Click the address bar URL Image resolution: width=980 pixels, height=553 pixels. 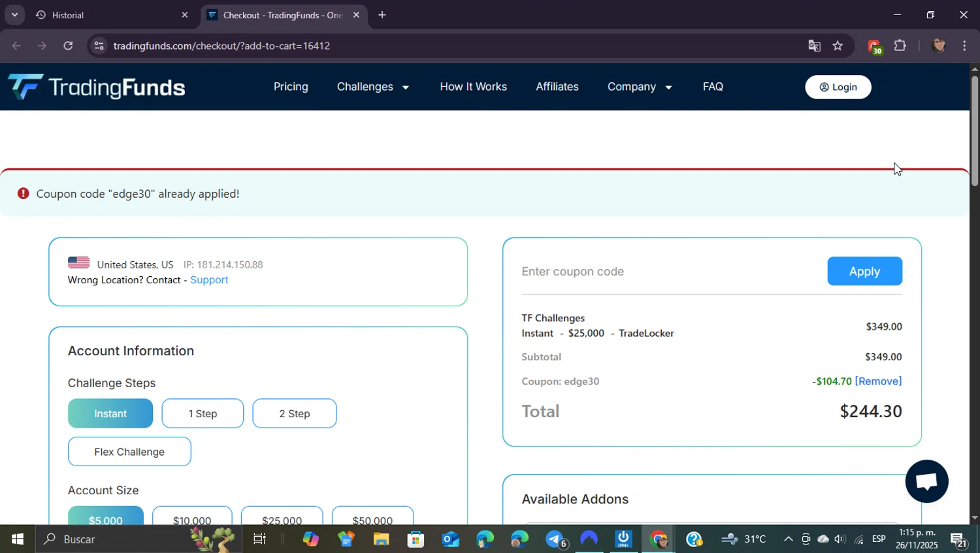pos(221,46)
